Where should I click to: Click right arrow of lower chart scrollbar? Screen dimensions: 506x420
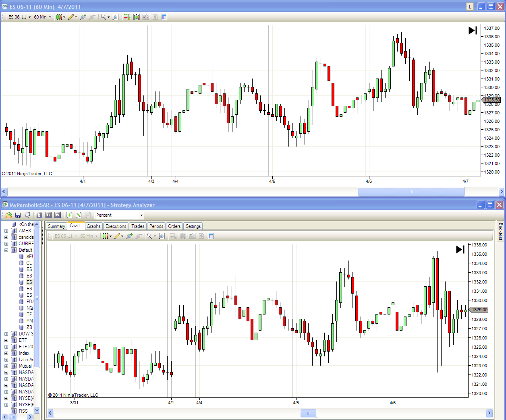pos(489,413)
